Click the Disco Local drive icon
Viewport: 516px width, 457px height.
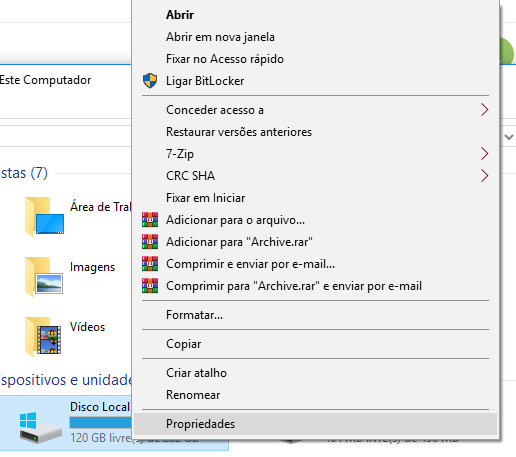click(41, 427)
